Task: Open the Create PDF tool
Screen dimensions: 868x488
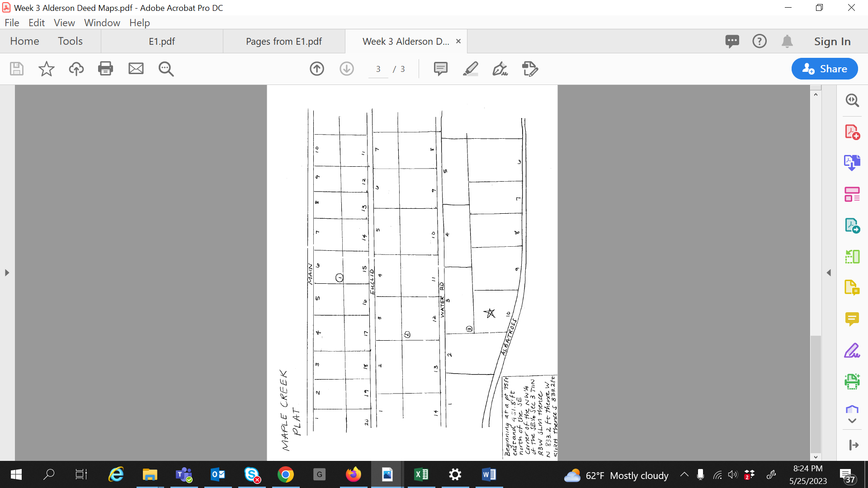Action: [853, 132]
